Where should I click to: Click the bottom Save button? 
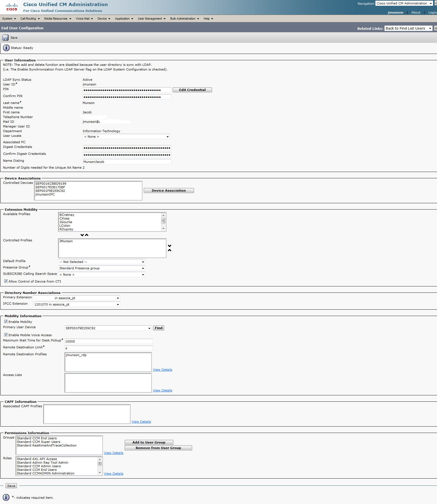coord(11,486)
